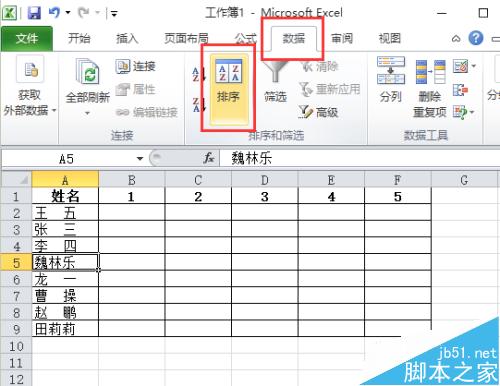Click cell containing 张 三
This screenshot has height=386, width=500.
pos(65,229)
